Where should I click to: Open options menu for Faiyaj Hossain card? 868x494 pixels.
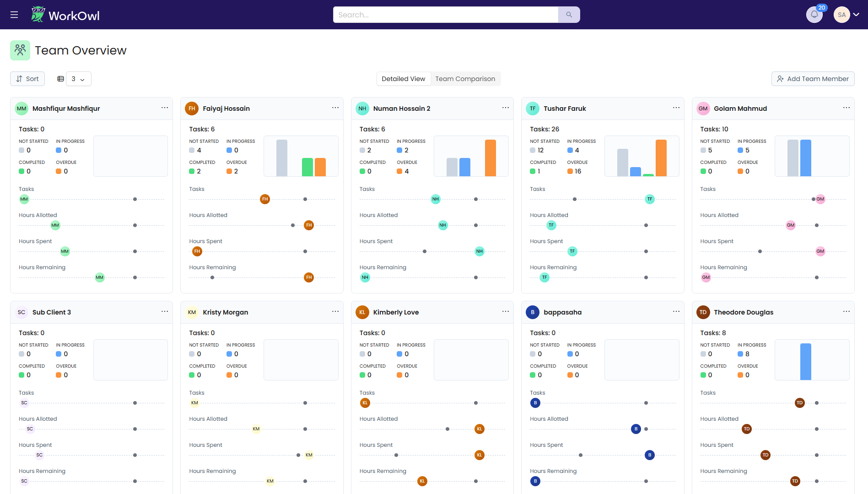[335, 108]
